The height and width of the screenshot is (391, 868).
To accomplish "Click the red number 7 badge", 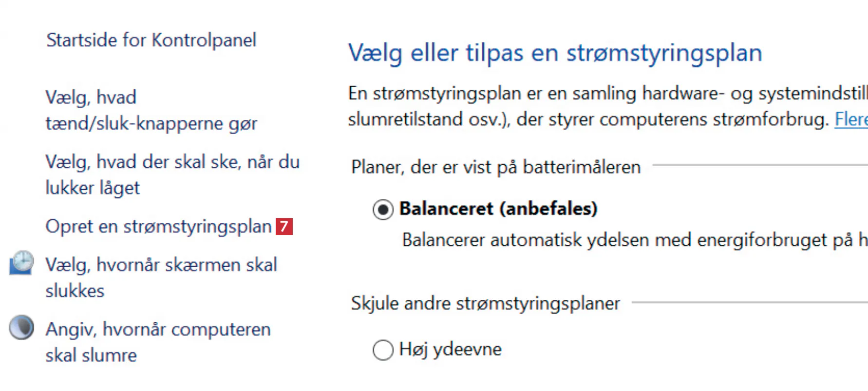I will (x=284, y=226).
